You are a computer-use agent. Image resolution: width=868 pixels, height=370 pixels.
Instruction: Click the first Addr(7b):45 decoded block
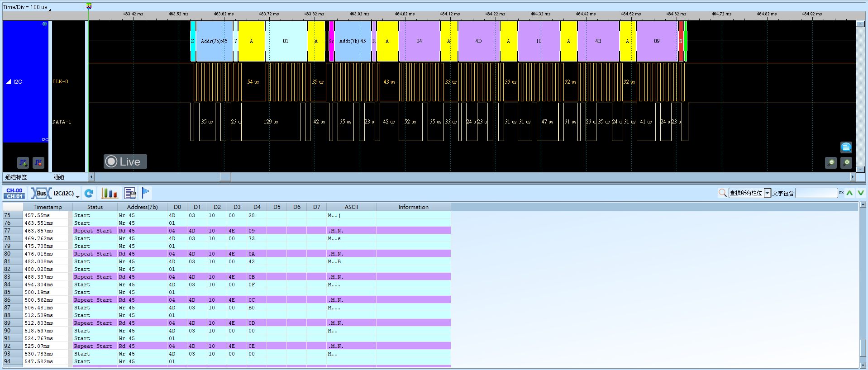[x=214, y=41]
